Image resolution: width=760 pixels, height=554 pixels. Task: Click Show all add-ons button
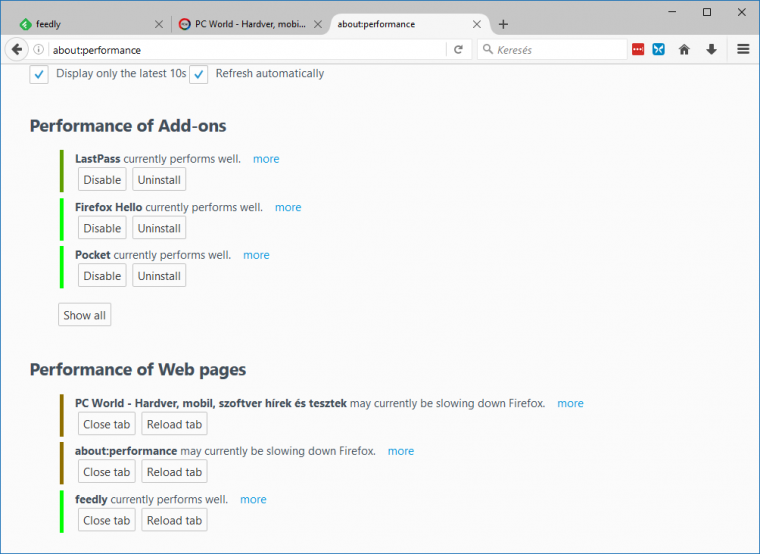[x=84, y=315]
